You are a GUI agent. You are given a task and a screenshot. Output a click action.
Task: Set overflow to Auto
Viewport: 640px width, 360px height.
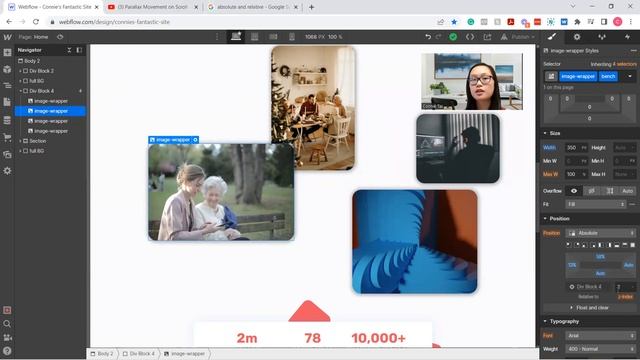click(x=627, y=191)
